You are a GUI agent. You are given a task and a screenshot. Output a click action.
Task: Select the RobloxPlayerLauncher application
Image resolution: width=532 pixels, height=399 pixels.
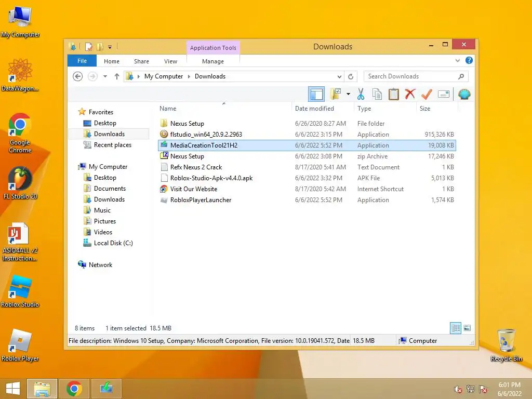coord(307,200)
